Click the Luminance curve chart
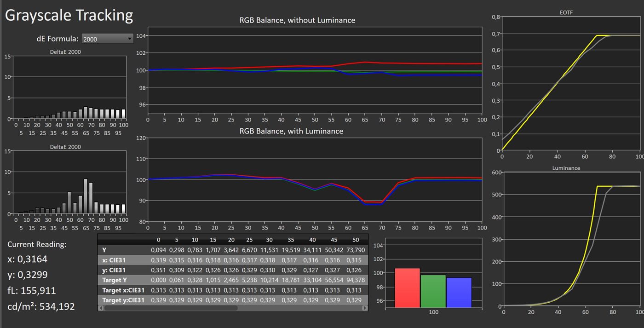 click(570, 239)
